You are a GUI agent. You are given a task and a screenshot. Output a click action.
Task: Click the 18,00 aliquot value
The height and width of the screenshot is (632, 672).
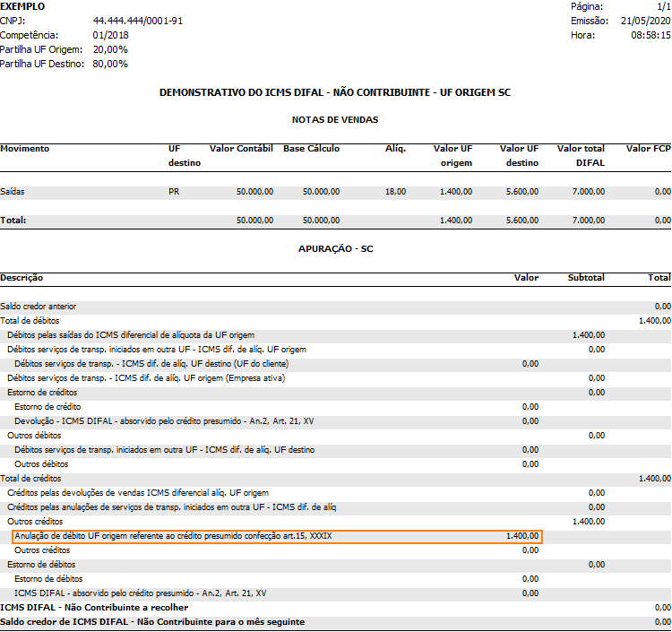point(395,192)
